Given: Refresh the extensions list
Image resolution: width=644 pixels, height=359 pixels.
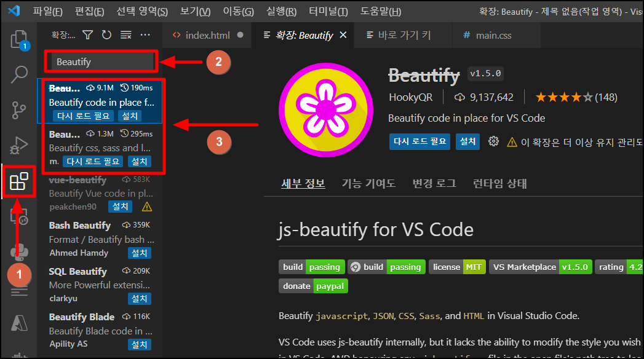Looking at the screenshot, I should coord(106,35).
